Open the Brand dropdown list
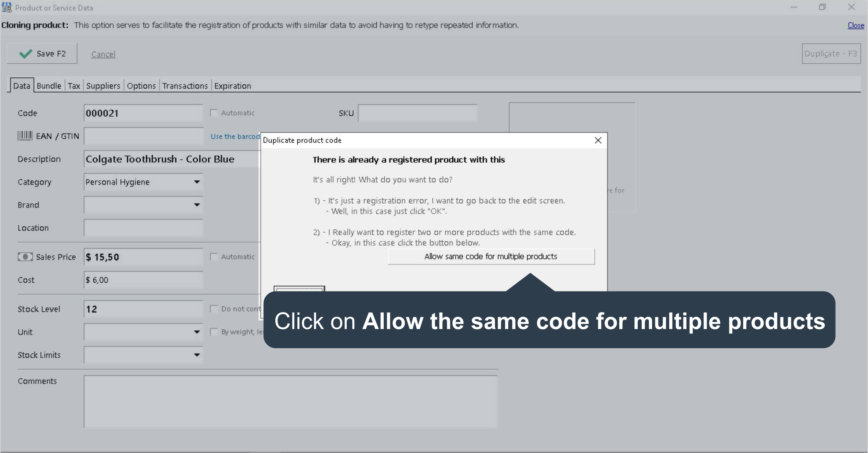The image size is (868, 453). point(197,205)
